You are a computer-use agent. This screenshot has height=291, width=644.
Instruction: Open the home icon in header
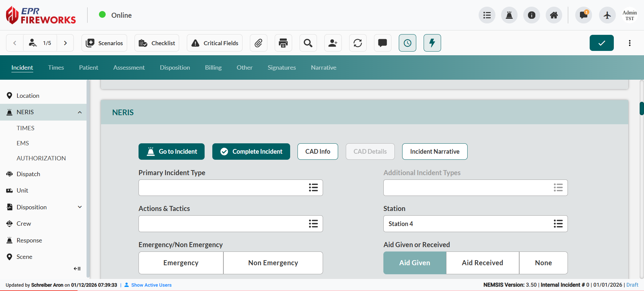[554, 15]
